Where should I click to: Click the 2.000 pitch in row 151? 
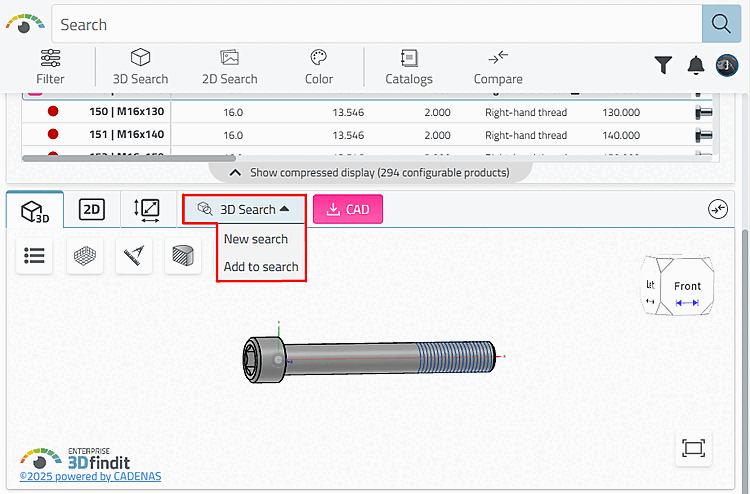(x=437, y=135)
